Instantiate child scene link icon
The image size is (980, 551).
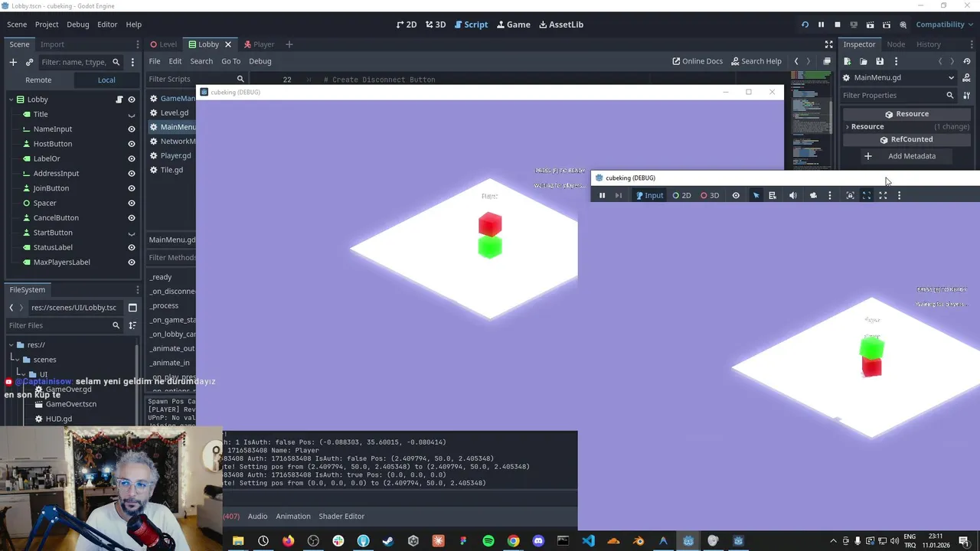coord(29,62)
